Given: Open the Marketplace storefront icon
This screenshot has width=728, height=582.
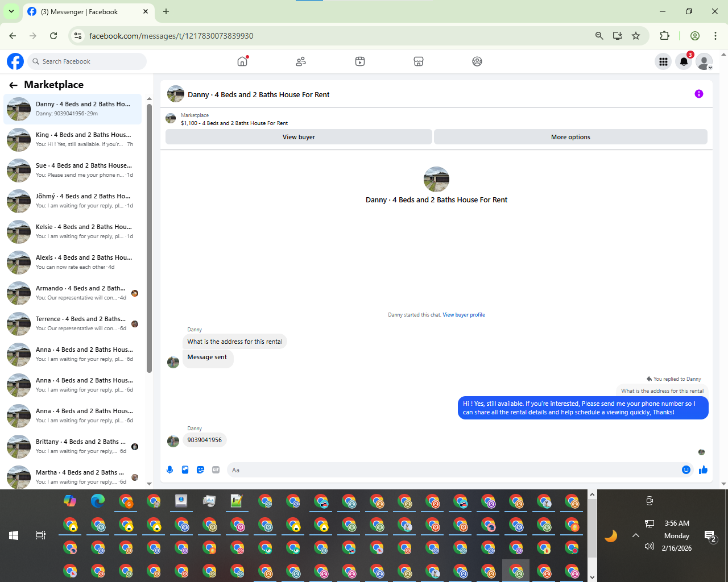Looking at the screenshot, I should (x=419, y=61).
